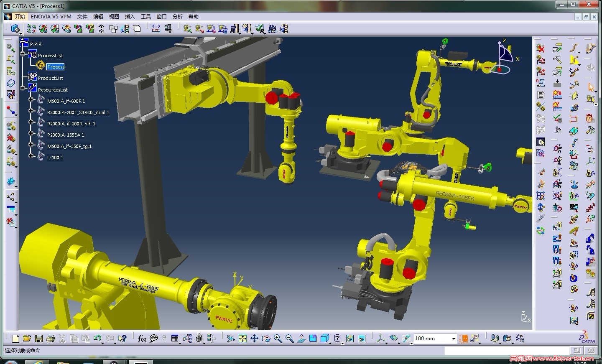Viewport: 602px width, 364px height.
Task: Click the Undo arrow icon
Action: (97, 339)
